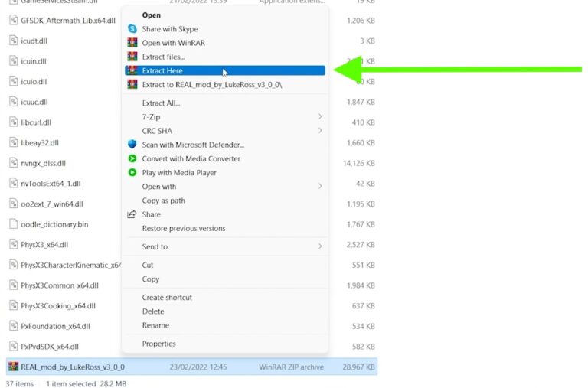The image size is (588, 388).
Task: Select Create shortcut menu item
Action: 167,298
